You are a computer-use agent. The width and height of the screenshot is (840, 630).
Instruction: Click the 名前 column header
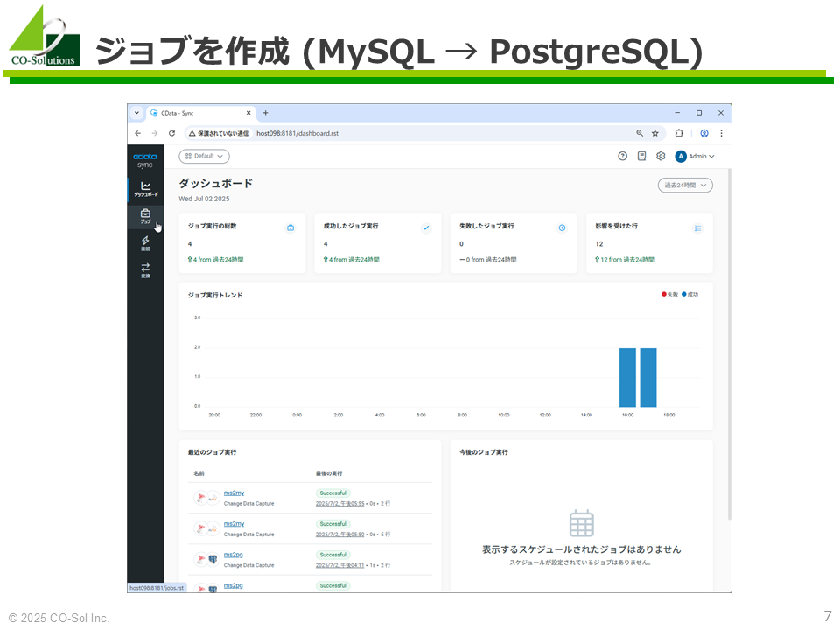(199, 473)
